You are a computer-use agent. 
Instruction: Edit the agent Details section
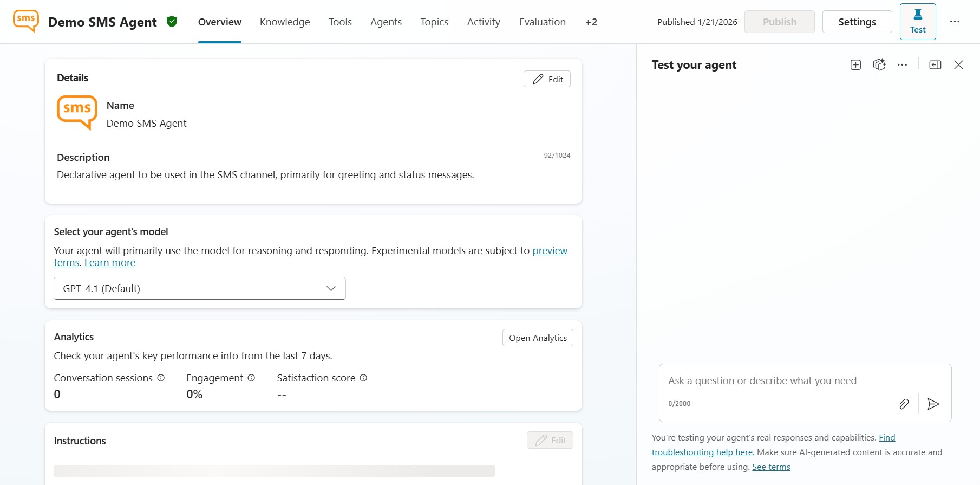[x=547, y=79]
